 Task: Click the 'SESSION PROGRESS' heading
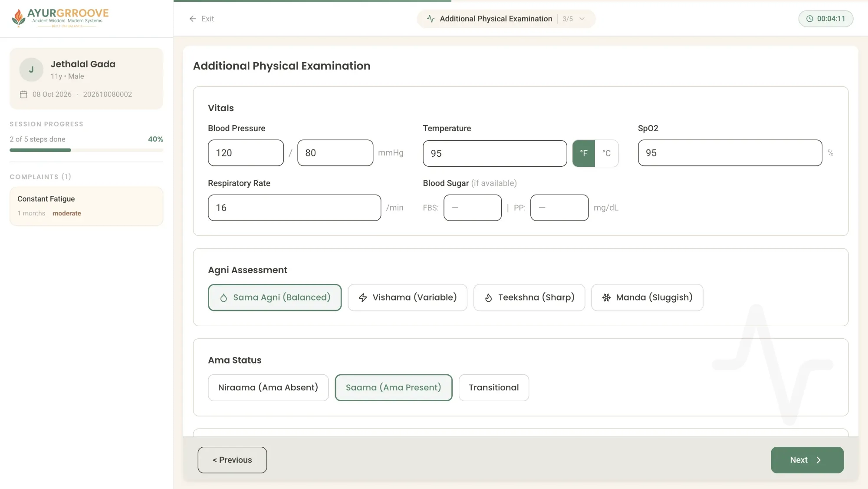(x=46, y=124)
